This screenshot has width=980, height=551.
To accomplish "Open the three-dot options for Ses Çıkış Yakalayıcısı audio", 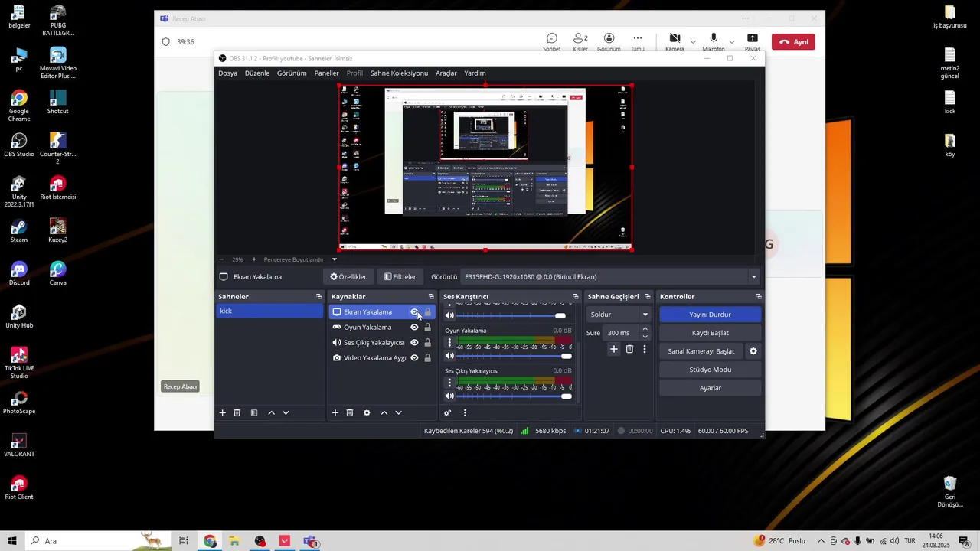I will click(x=449, y=383).
